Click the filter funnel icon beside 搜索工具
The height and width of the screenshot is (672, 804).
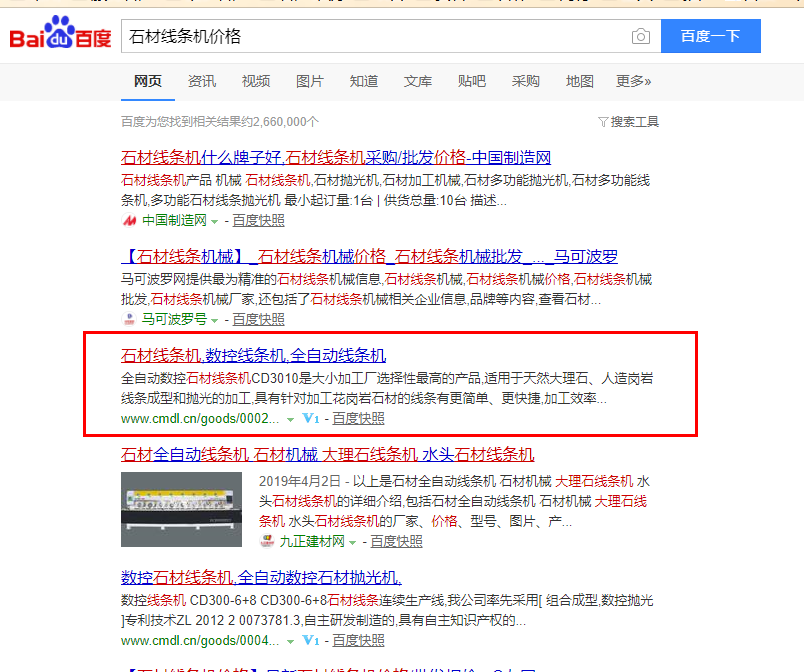(602, 122)
